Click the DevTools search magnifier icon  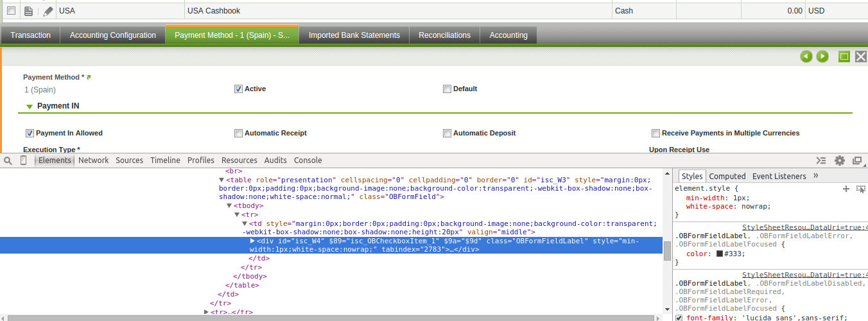(8, 160)
